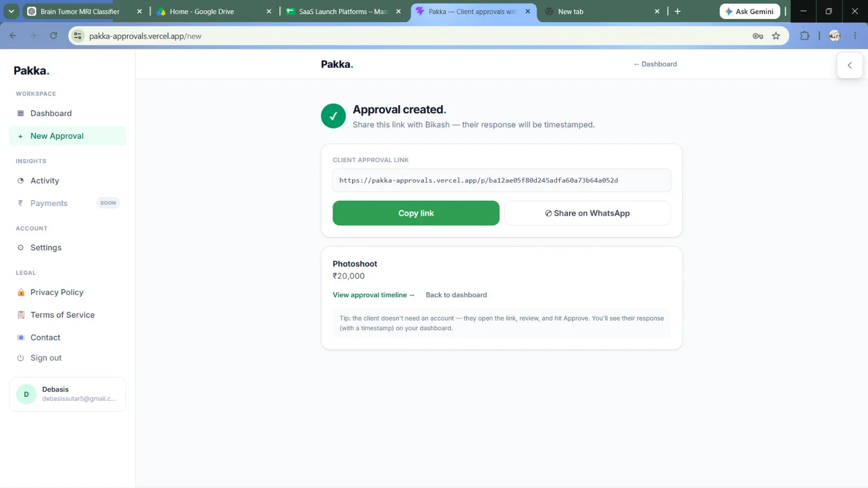This screenshot has height=488, width=868.
Task: Go to Settings in sidebar
Action: pos(67,248)
